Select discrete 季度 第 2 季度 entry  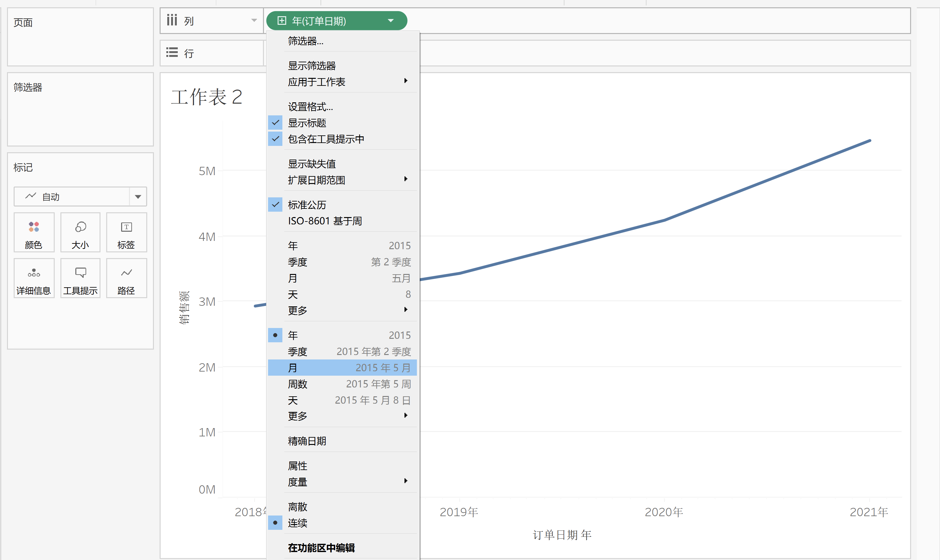(342, 262)
